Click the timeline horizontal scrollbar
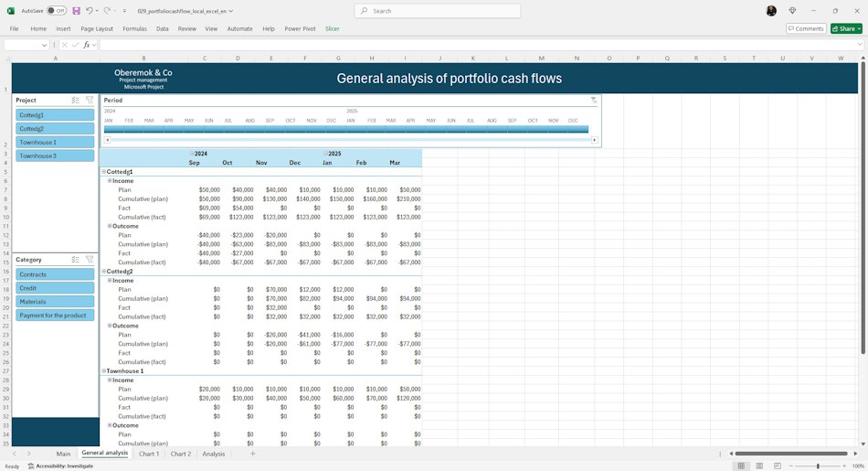This screenshot has height=471, width=868. tap(351, 140)
